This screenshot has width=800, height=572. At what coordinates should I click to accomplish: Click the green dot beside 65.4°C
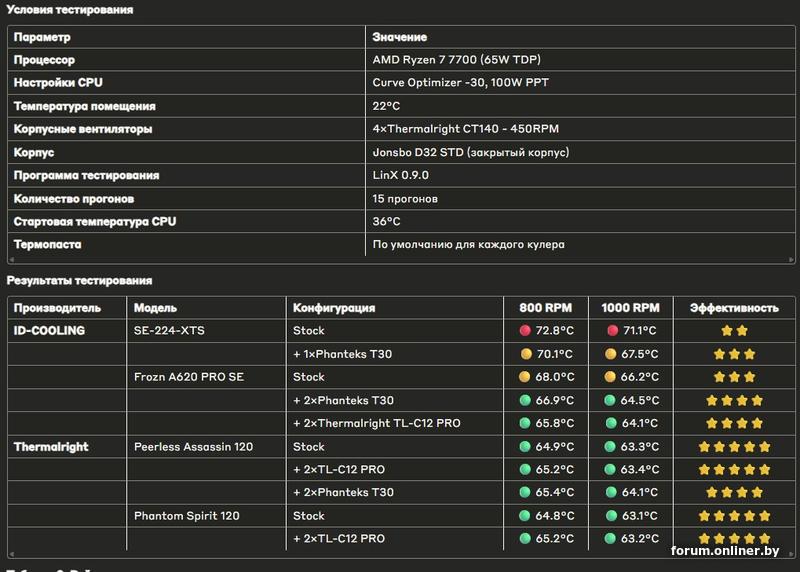[525, 492]
